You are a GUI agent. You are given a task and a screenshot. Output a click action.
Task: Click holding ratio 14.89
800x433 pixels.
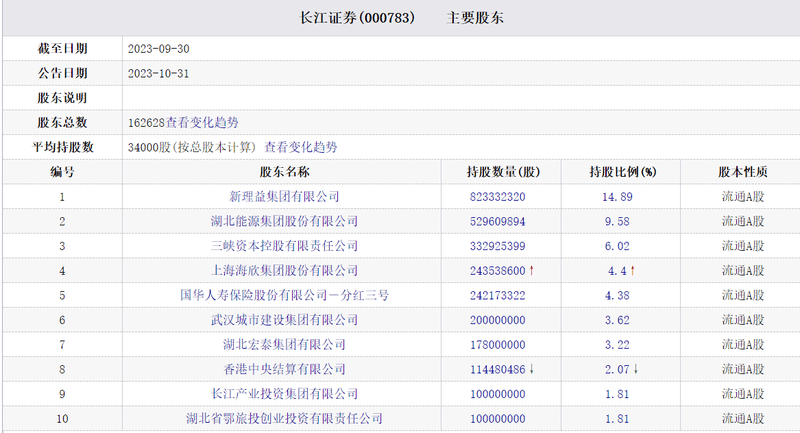click(617, 197)
